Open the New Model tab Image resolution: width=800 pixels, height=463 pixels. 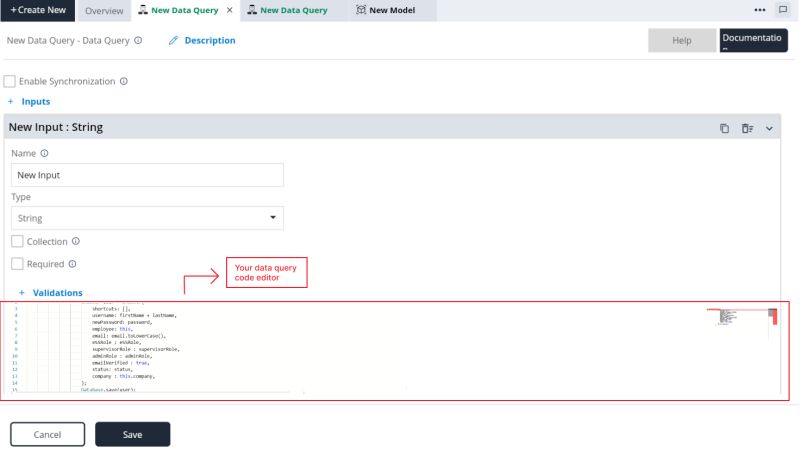[x=392, y=10]
